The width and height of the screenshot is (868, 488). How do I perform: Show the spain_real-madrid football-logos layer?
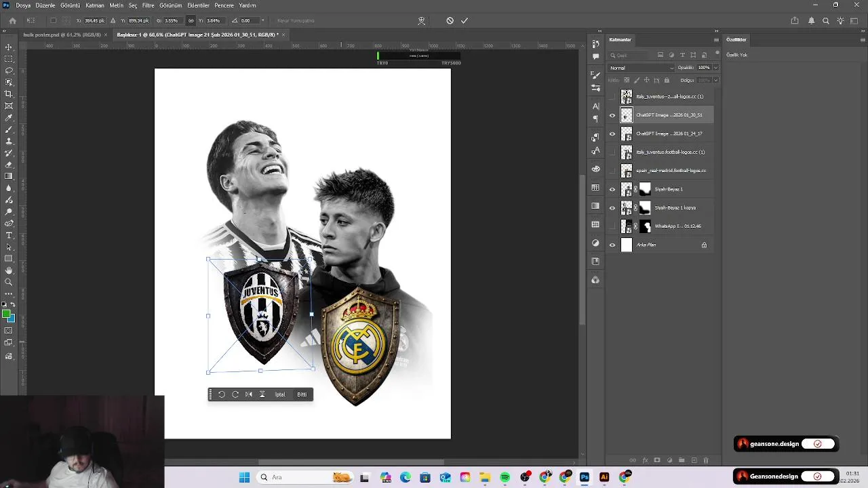click(612, 171)
